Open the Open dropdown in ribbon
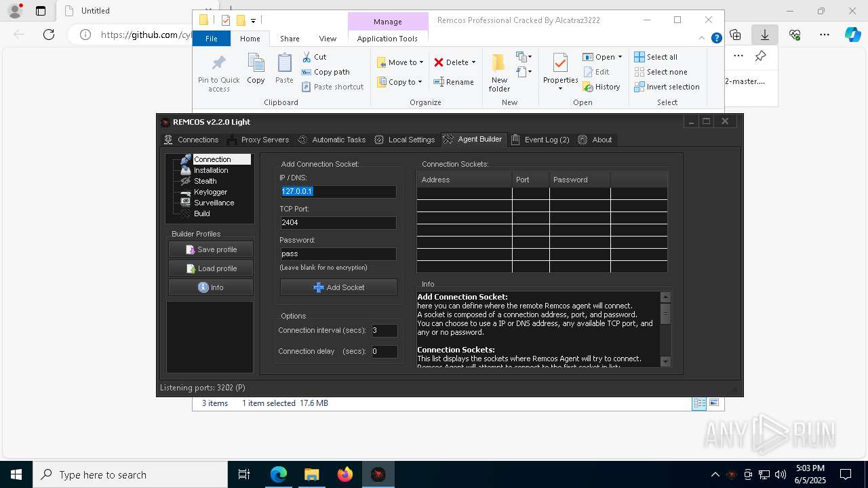 point(602,57)
